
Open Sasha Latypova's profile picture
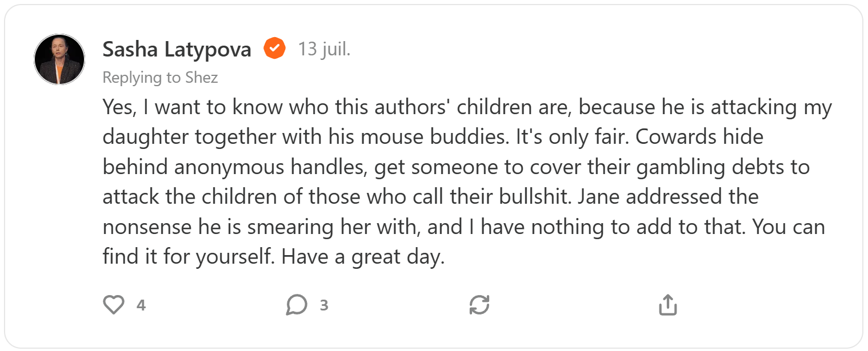pyautogui.click(x=59, y=59)
